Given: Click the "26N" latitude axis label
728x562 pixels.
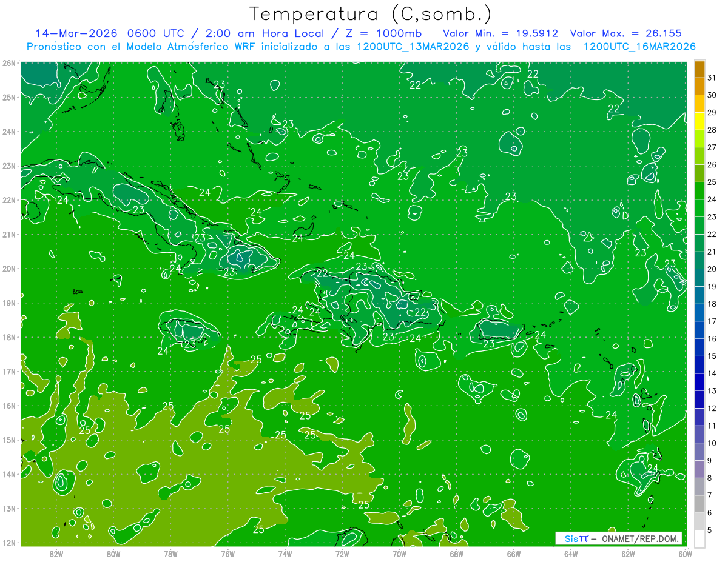Looking at the screenshot, I should pyautogui.click(x=8, y=63).
